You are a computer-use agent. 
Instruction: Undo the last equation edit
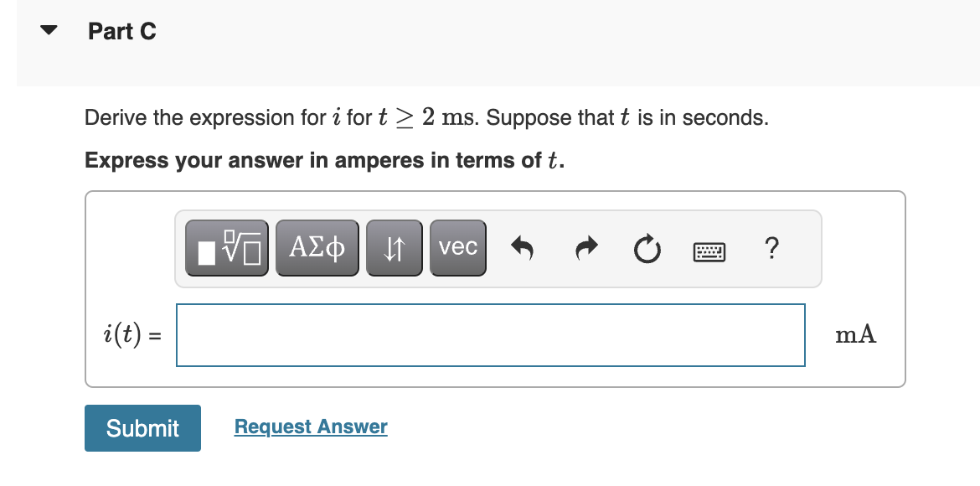click(522, 247)
